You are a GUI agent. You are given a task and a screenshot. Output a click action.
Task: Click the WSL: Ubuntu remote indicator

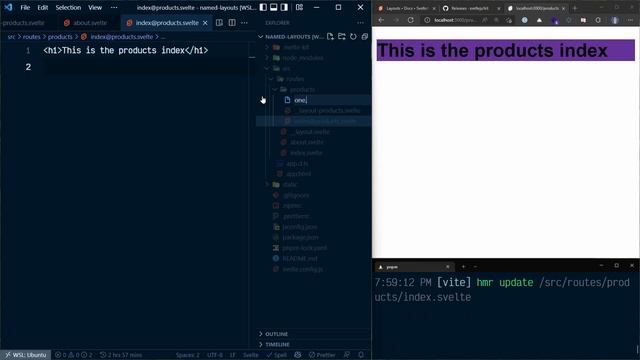[x=25, y=355]
